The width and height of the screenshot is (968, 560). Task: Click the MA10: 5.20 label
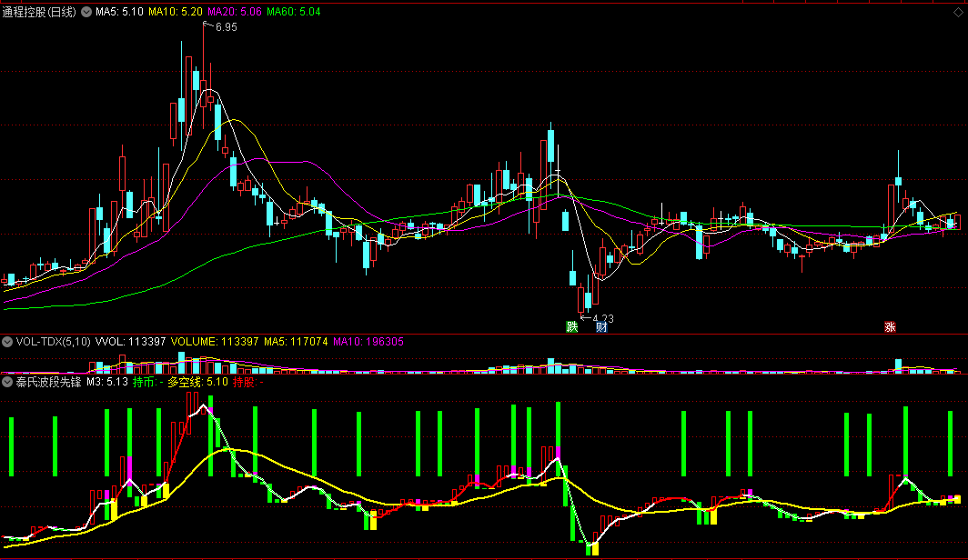coord(176,12)
